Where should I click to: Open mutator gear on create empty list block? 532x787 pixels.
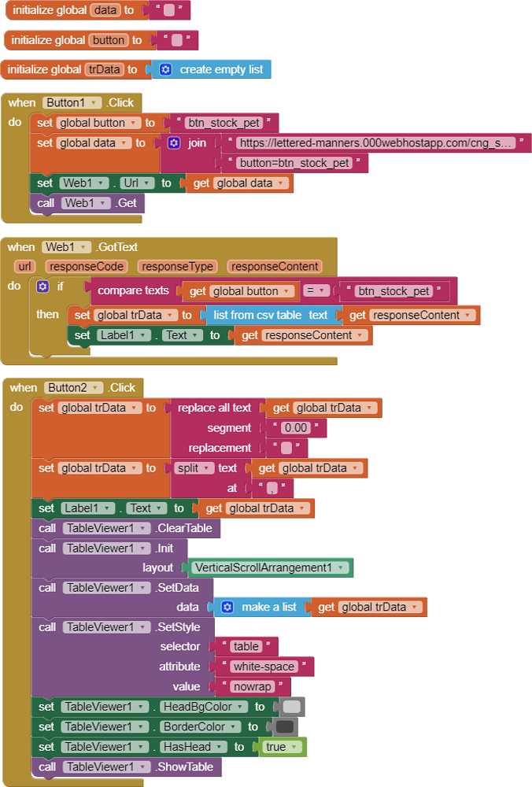(165, 69)
